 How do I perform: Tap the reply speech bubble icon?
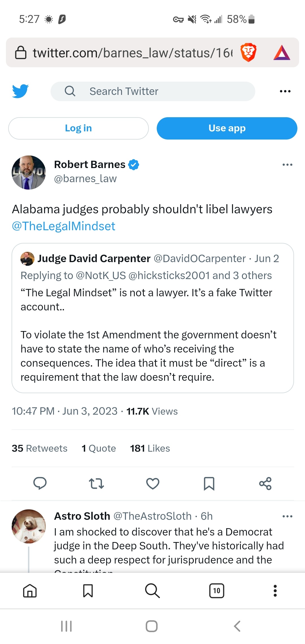pos(40,483)
